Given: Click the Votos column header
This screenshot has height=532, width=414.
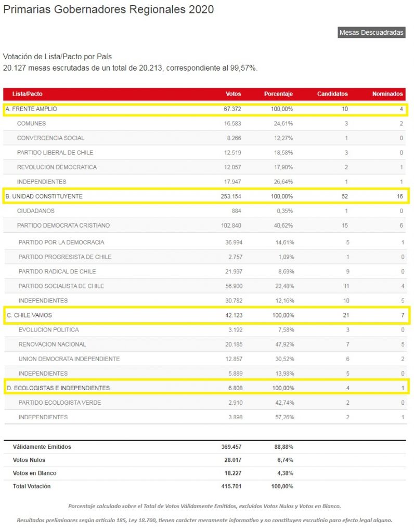Looking at the screenshot, I should 233,94.
